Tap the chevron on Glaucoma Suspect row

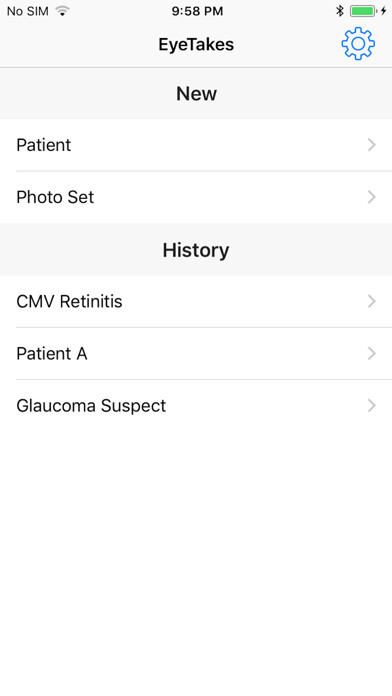pos(372,406)
